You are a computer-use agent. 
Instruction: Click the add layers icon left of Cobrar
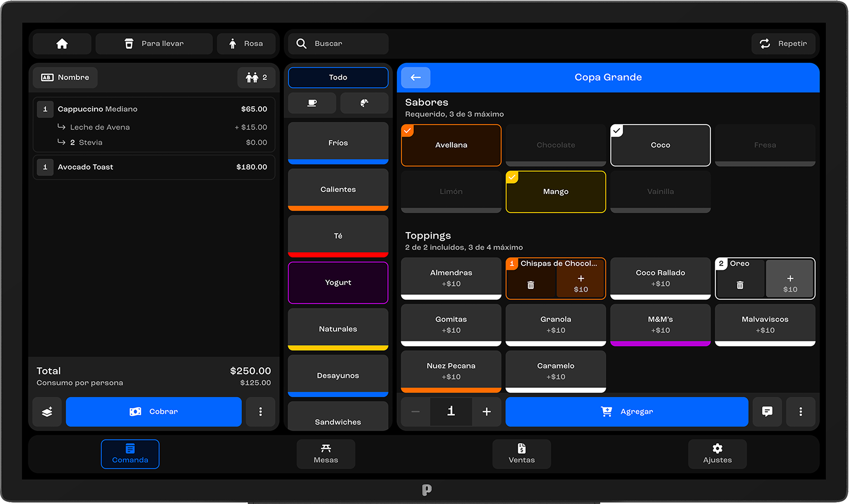pyautogui.click(x=47, y=412)
